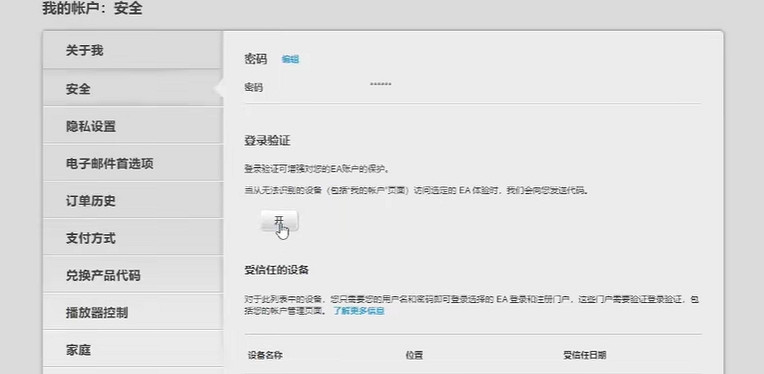Go to 电子邮件首选项

tap(133, 163)
